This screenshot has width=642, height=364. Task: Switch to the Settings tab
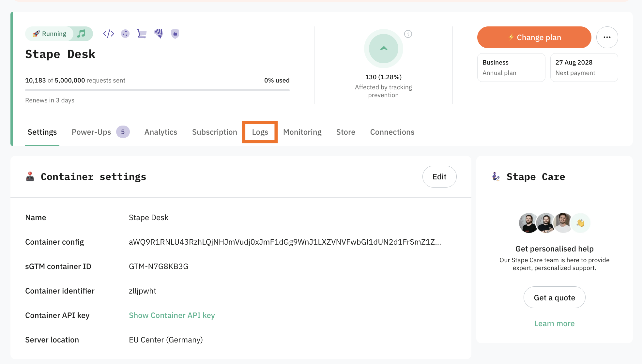point(42,132)
